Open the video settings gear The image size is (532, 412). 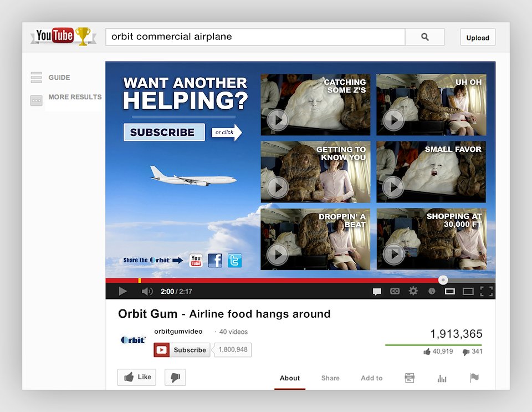tap(413, 291)
